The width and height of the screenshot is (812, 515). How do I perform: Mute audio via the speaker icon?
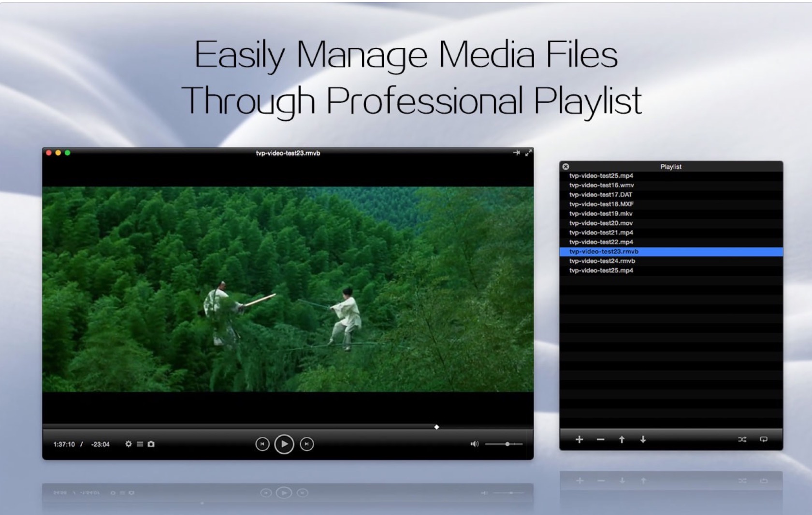click(x=475, y=444)
